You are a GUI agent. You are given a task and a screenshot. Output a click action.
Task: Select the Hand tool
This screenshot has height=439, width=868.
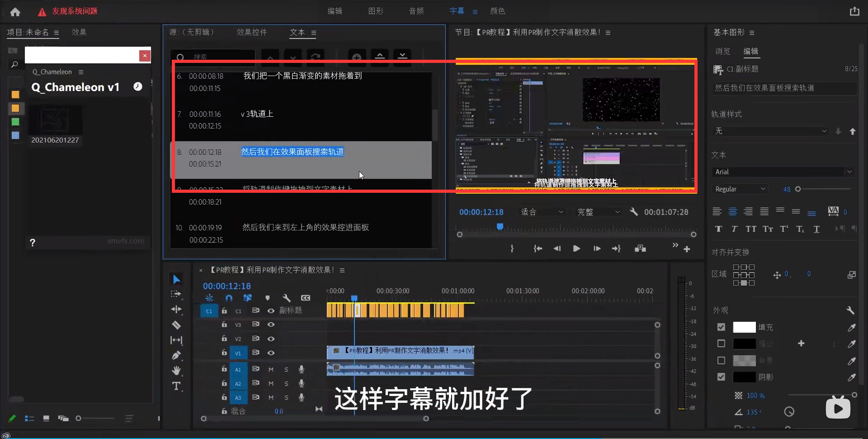pos(176,371)
